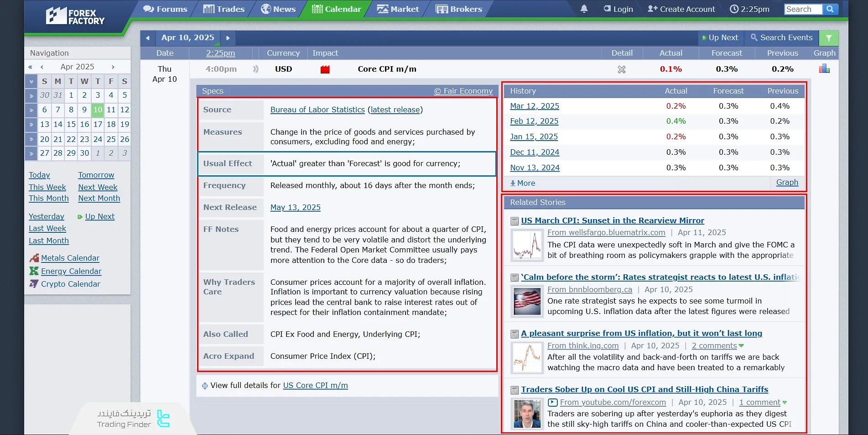Click the notifications bell icon

pos(584,9)
